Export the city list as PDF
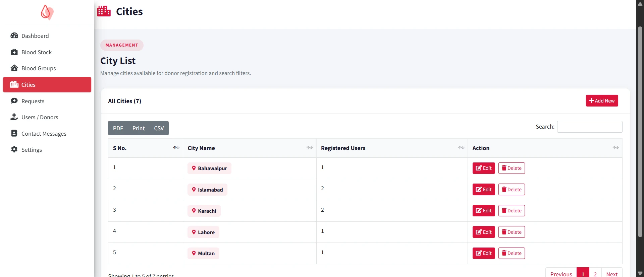 pos(118,128)
